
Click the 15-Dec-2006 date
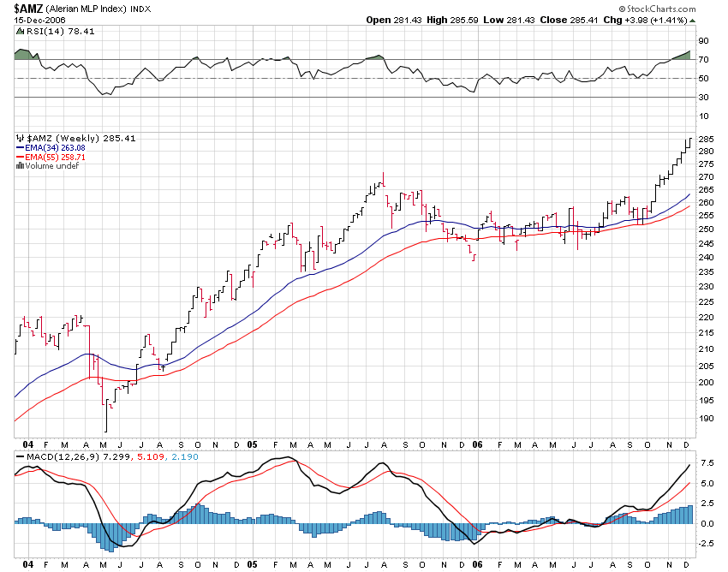pos(40,21)
